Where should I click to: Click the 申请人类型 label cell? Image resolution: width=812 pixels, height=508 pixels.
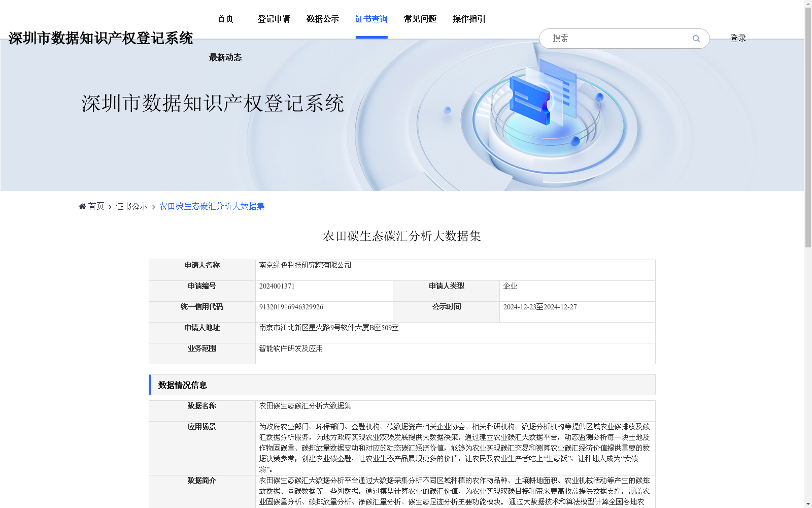tap(447, 291)
